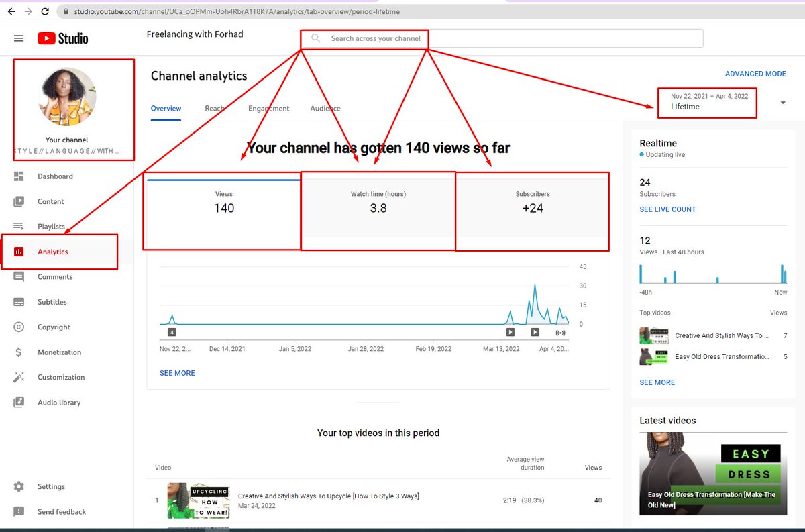Click the hamburger menu icon
The height and width of the screenshot is (532, 805).
tap(19, 38)
